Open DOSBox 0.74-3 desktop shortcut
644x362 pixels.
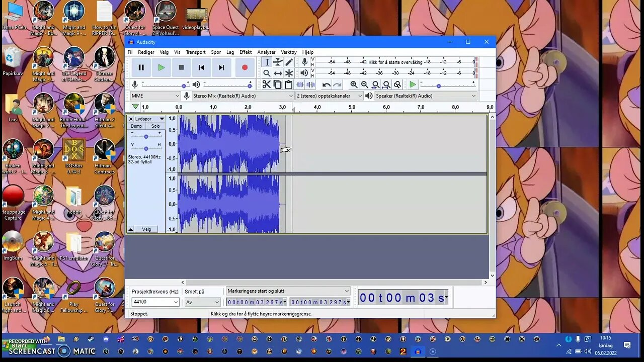73,156
